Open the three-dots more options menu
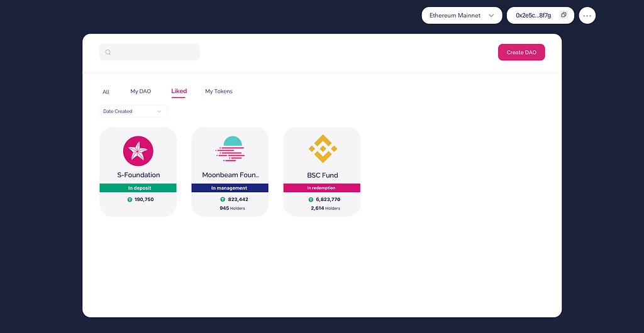Image resolution: width=644 pixels, height=333 pixels. click(x=587, y=16)
